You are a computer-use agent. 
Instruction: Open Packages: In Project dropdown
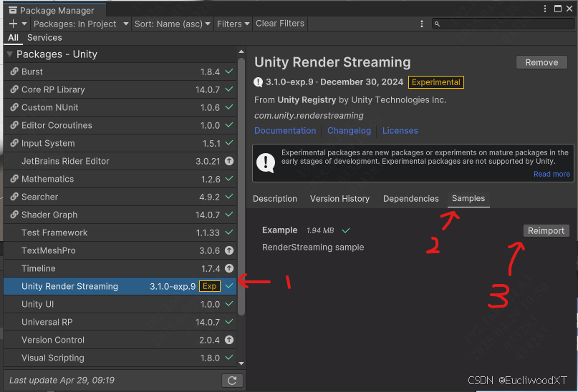tap(81, 24)
